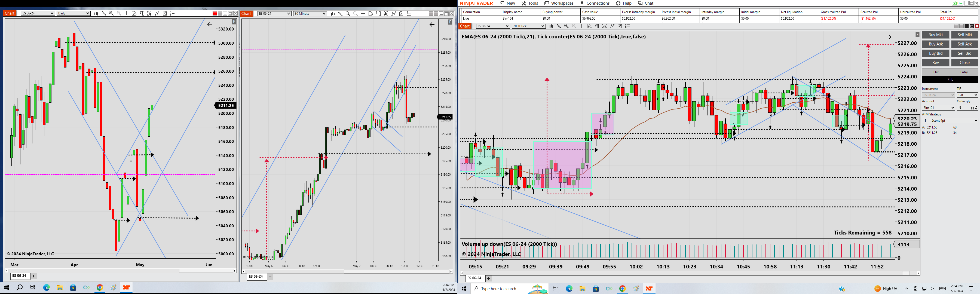Open the Workspaces menu
Screen dimensions: 980x294
pyautogui.click(x=559, y=4)
